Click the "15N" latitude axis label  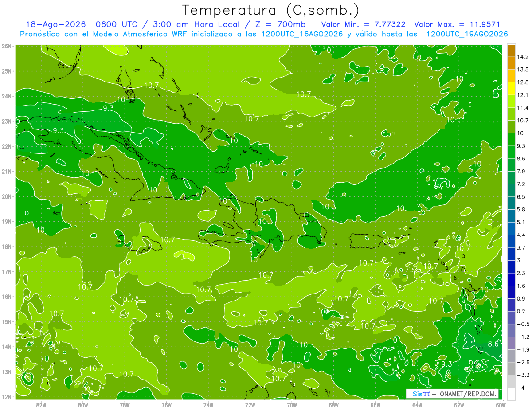coord(7,321)
